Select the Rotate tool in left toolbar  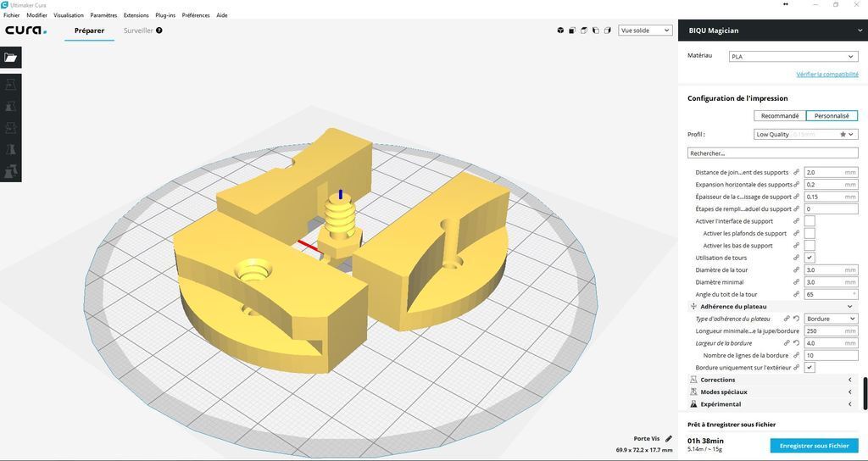(x=10, y=128)
